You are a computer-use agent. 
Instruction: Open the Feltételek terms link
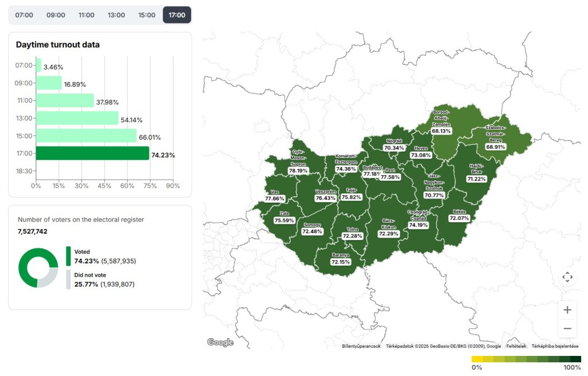[x=516, y=346]
